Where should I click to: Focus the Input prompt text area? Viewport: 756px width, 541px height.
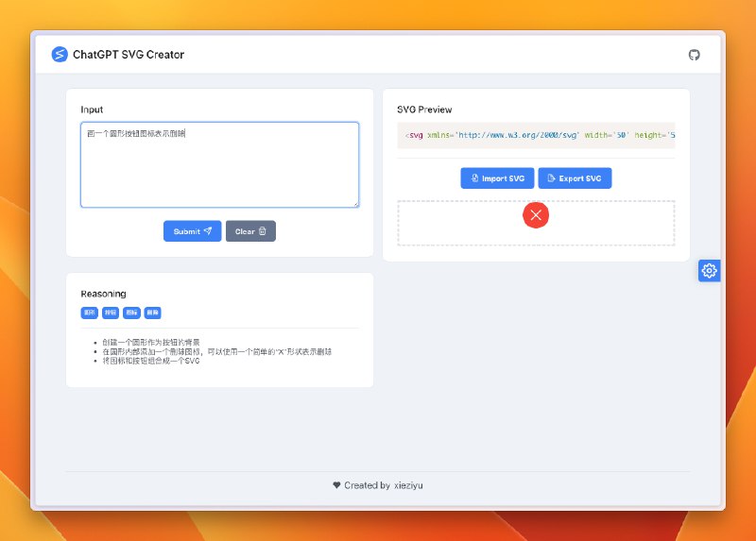tap(220, 165)
